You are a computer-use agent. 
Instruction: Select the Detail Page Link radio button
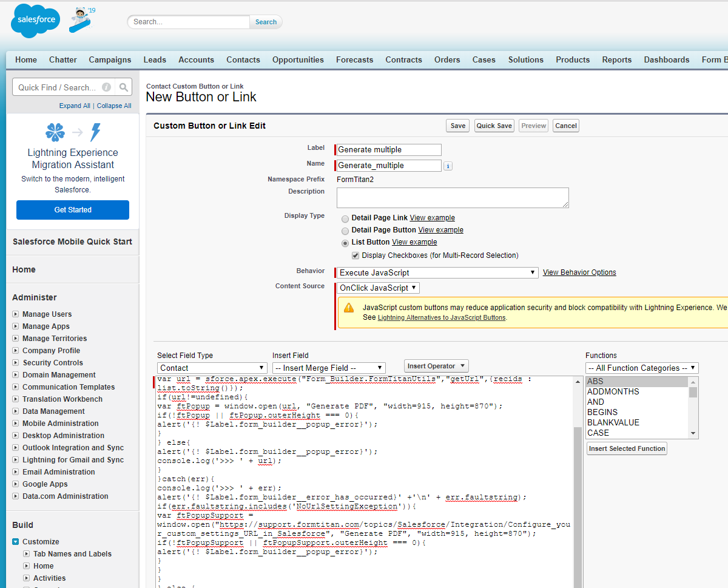tap(345, 218)
